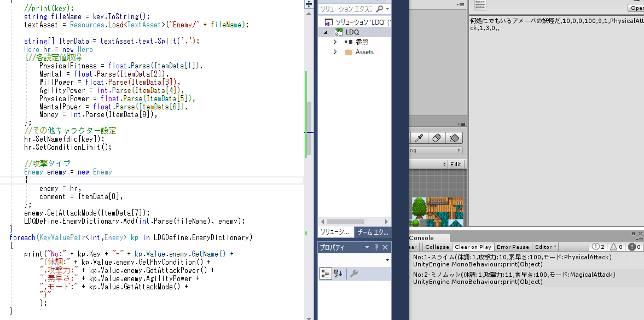Viewport: 644px width, 320px height.
Task: Toggle Error Pause in Console
Action: (x=513, y=247)
